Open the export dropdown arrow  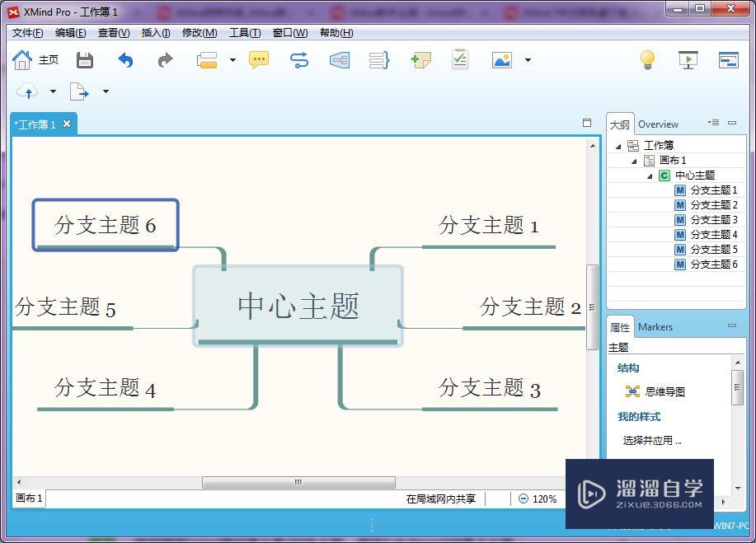coord(106,91)
